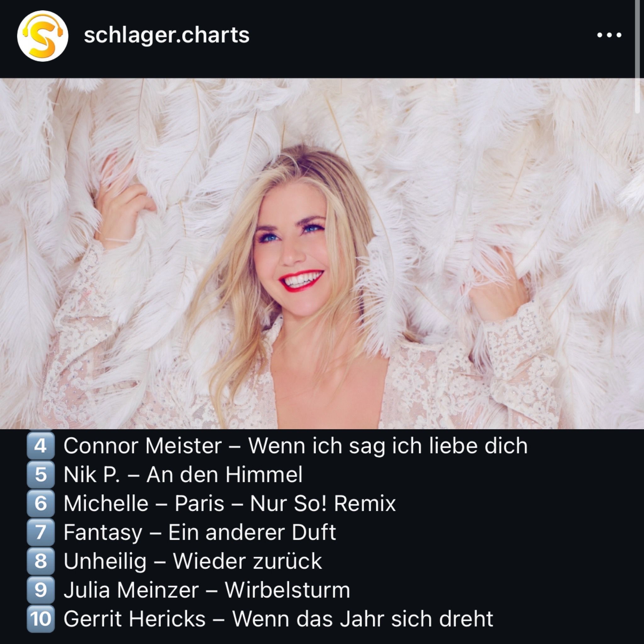Viewport: 644px width, 644px height.
Task: Select the Michelle Paris Remix entry
Action: tap(229, 503)
